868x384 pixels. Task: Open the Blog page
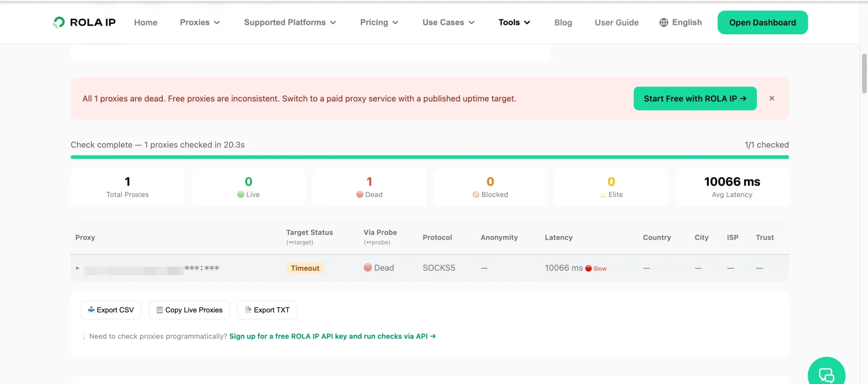pyautogui.click(x=563, y=23)
